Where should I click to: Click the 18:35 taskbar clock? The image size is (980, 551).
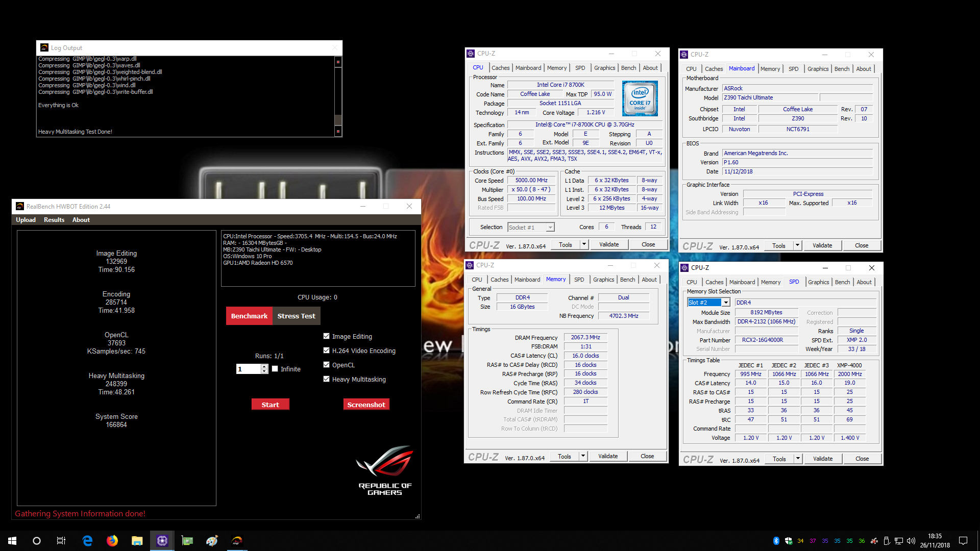[x=935, y=541]
